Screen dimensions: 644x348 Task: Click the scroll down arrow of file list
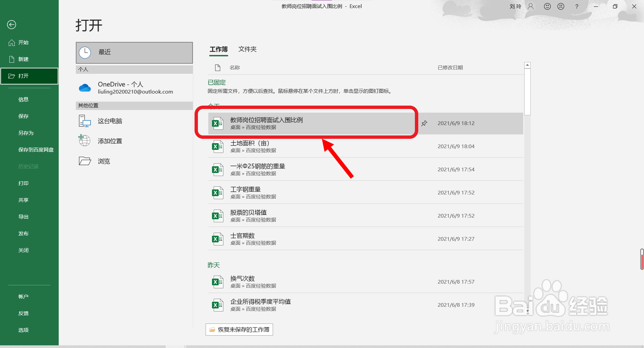click(x=527, y=311)
